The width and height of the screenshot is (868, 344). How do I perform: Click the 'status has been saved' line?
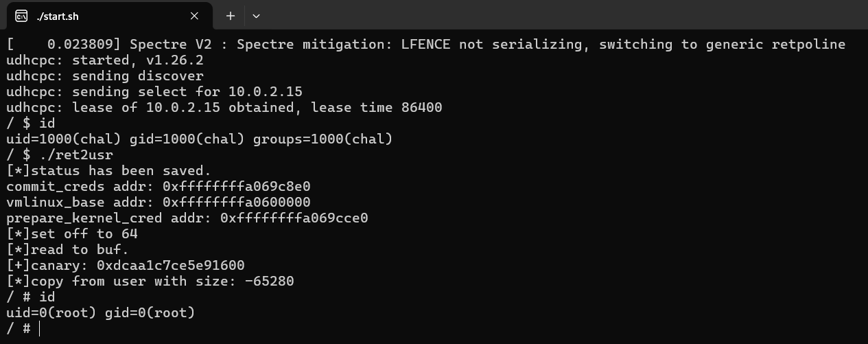point(109,171)
